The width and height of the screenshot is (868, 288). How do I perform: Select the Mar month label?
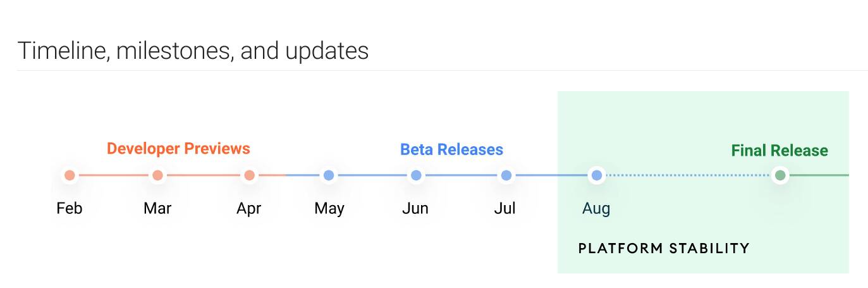tap(157, 208)
